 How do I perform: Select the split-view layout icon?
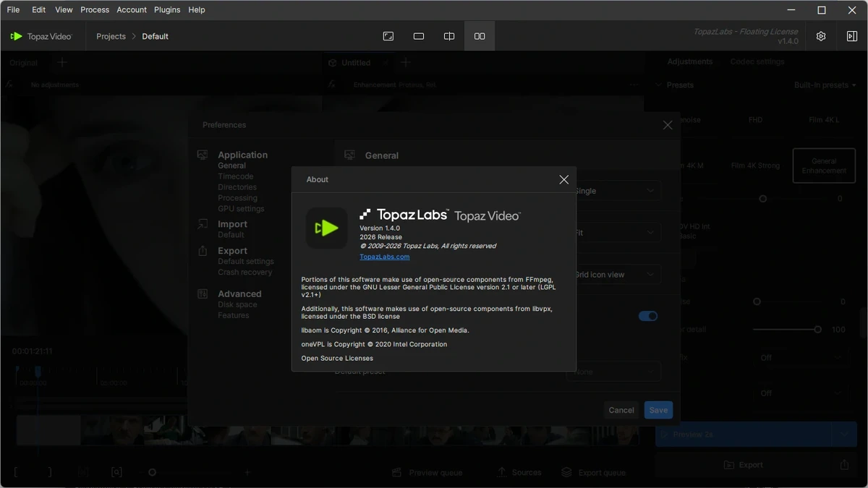(x=449, y=36)
